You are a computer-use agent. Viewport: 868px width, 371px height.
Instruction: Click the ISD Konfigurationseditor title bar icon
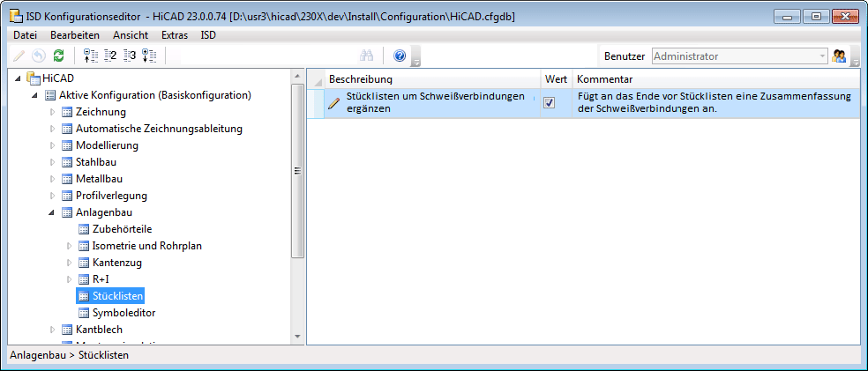pos(17,17)
